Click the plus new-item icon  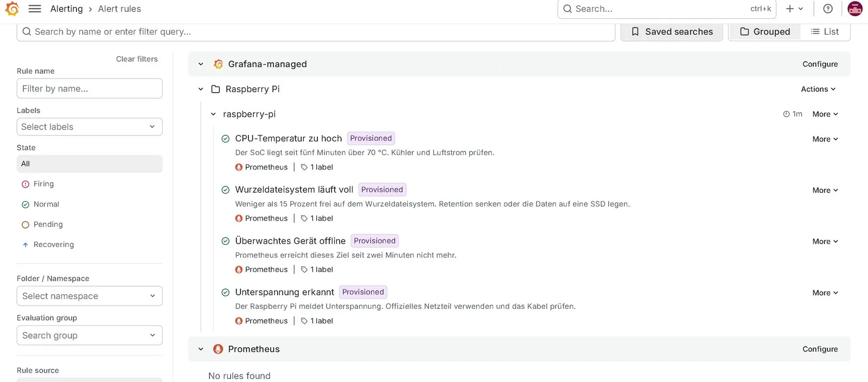pos(790,9)
